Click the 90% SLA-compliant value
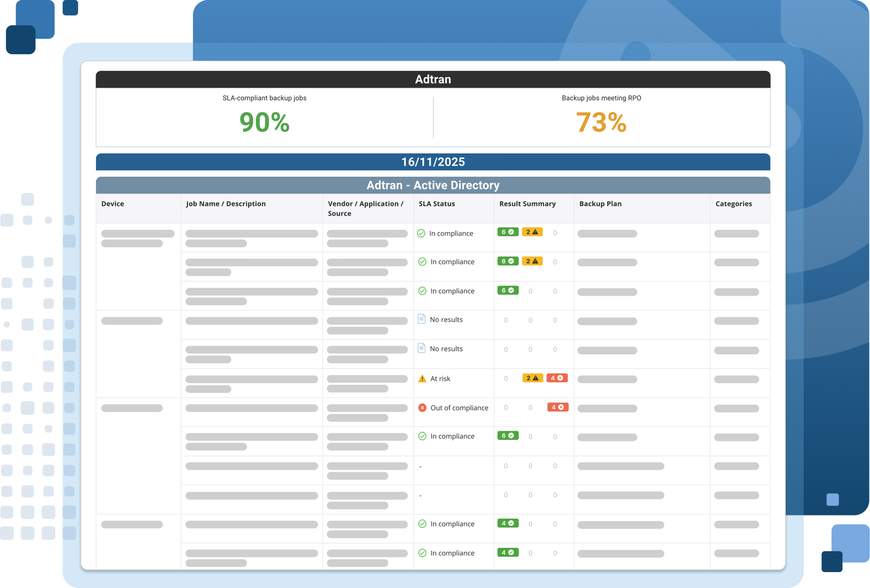Viewport: 870px width, 588px height. tap(264, 122)
